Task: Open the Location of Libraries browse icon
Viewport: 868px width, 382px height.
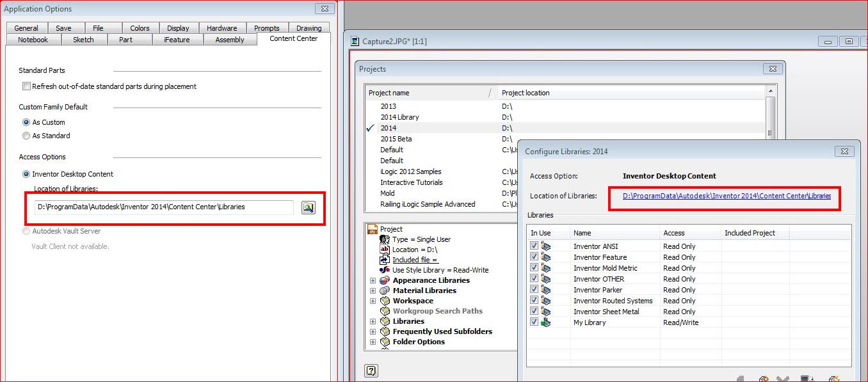Action: coord(309,207)
